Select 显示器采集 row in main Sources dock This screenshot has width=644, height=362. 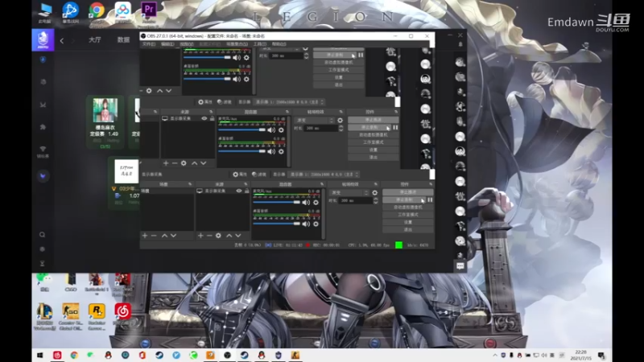(222, 191)
